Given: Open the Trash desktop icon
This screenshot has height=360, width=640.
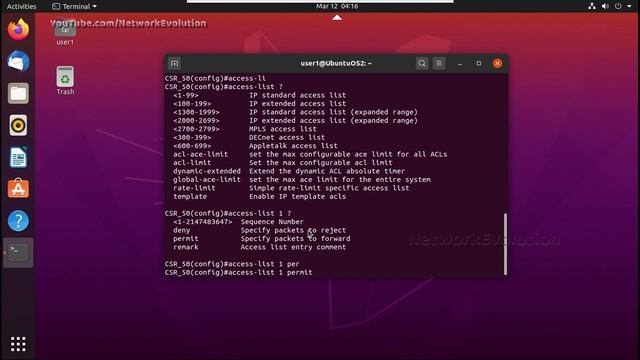Looking at the screenshot, I should pos(65,80).
